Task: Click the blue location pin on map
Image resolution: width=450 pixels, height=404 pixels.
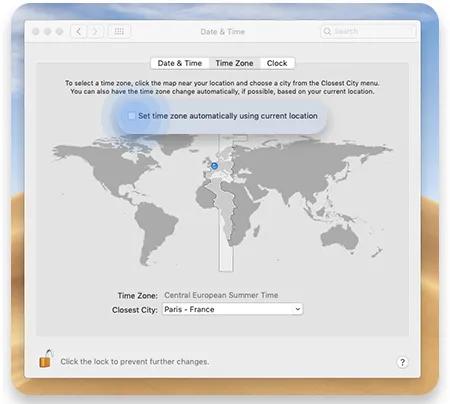Action: click(x=214, y=165)
